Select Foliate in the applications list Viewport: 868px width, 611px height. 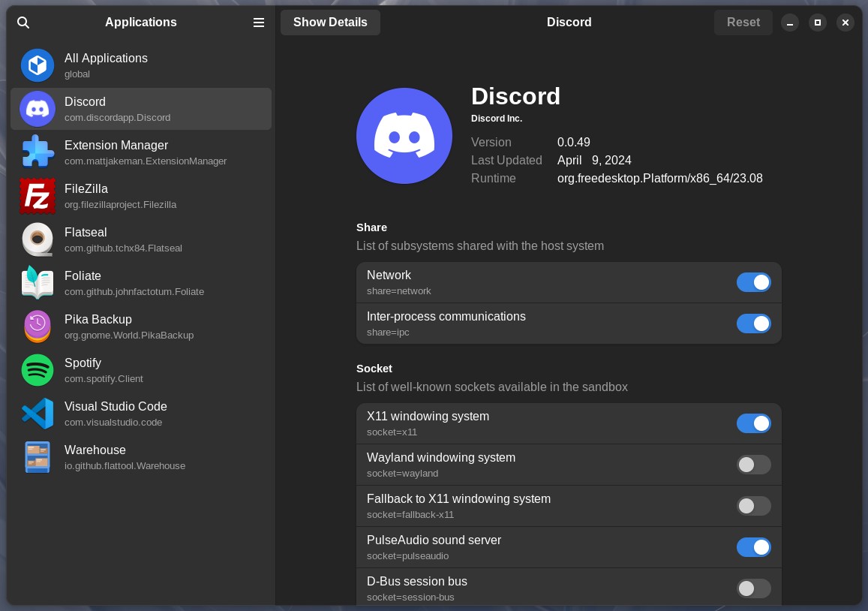tap(141, 283)
